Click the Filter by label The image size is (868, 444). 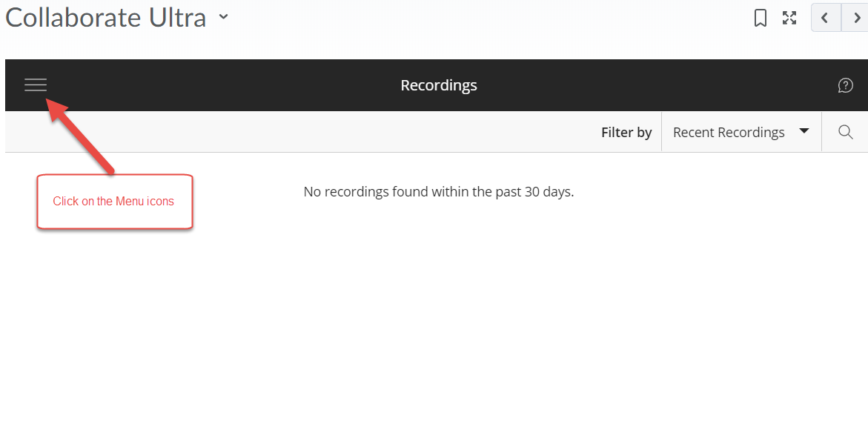pyautogui.click(x=626, y=131)
